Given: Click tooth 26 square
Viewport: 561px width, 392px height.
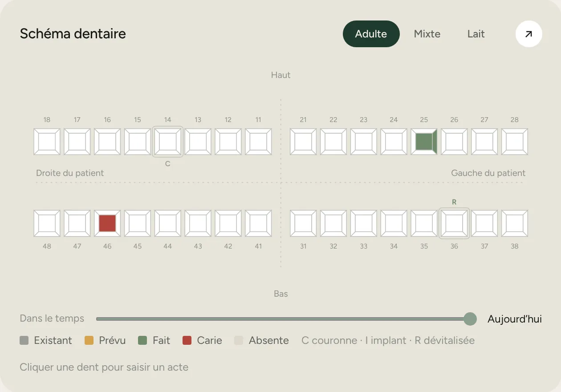Looking at the screenshot, I should pyautogui.click(x=454, y=142).
